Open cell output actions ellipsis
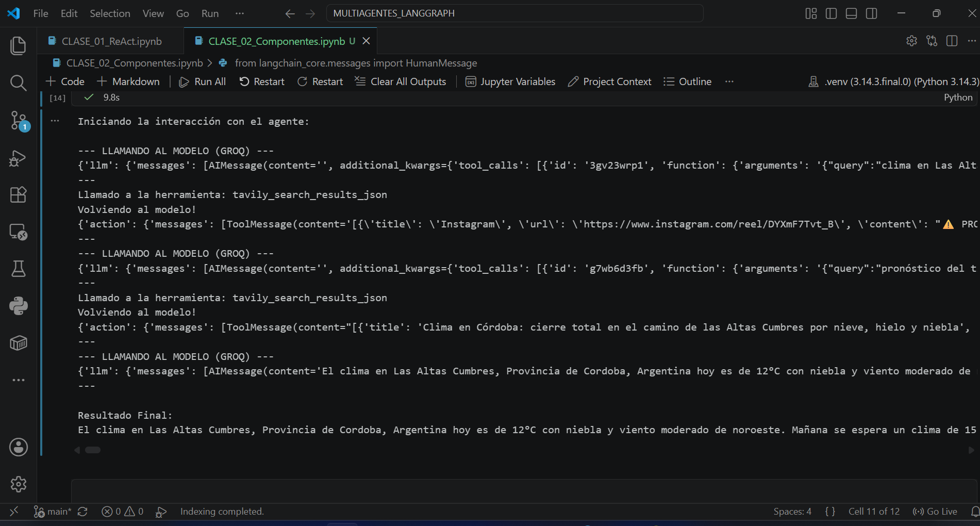Screen dimensions: 980x526 pyautogui.click(x=55, y=121)
